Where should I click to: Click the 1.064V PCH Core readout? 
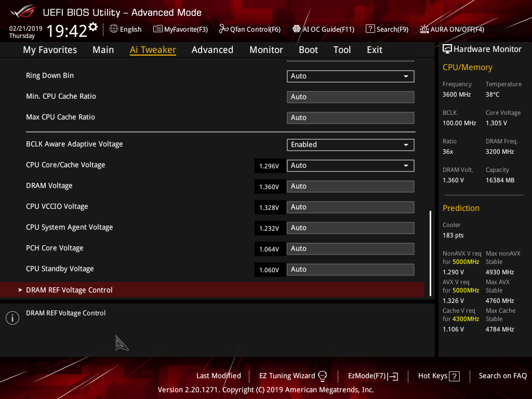click(270, 249)
